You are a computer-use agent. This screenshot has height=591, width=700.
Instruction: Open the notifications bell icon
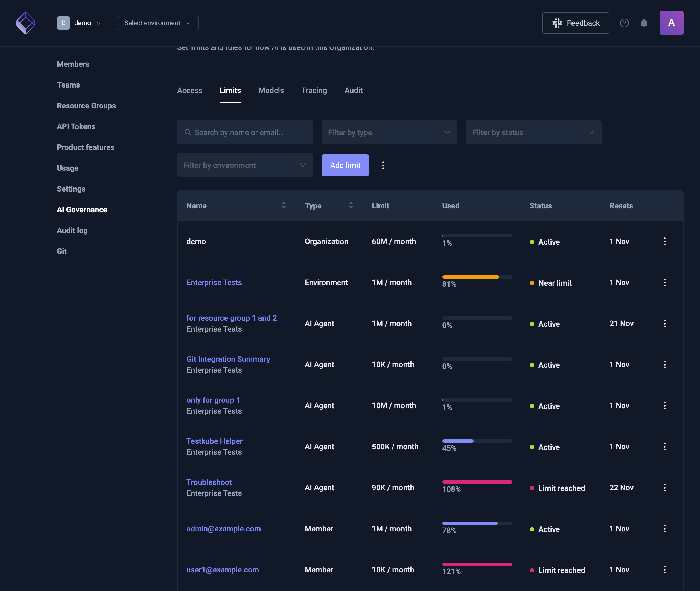644,23
